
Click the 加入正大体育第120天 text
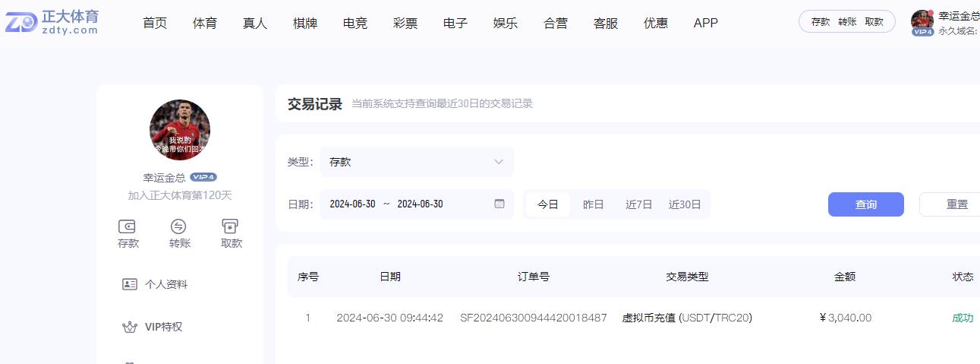point(180,195)
